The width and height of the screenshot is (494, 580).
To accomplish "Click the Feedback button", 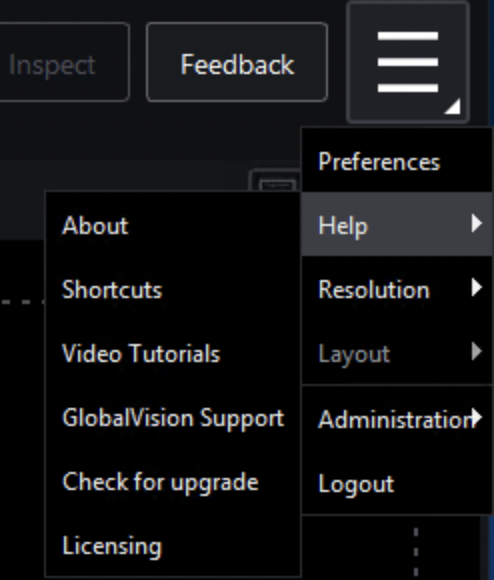I will 237,62.
